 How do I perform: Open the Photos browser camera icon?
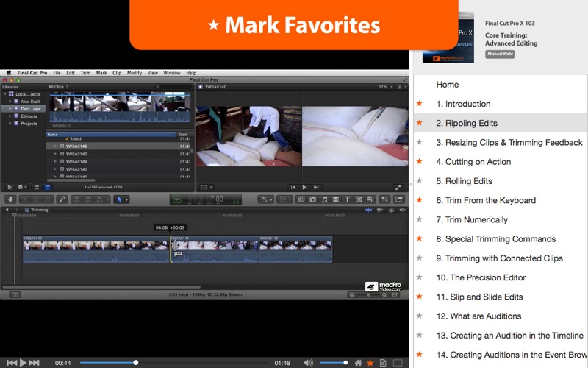point(313,199)
